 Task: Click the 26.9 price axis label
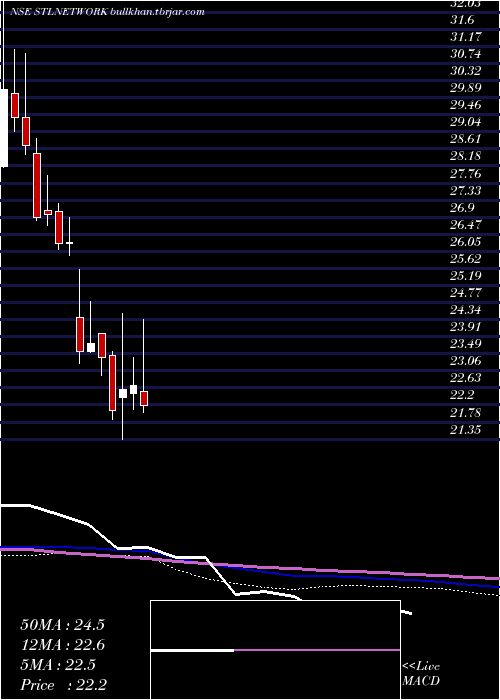click(461, 208)
